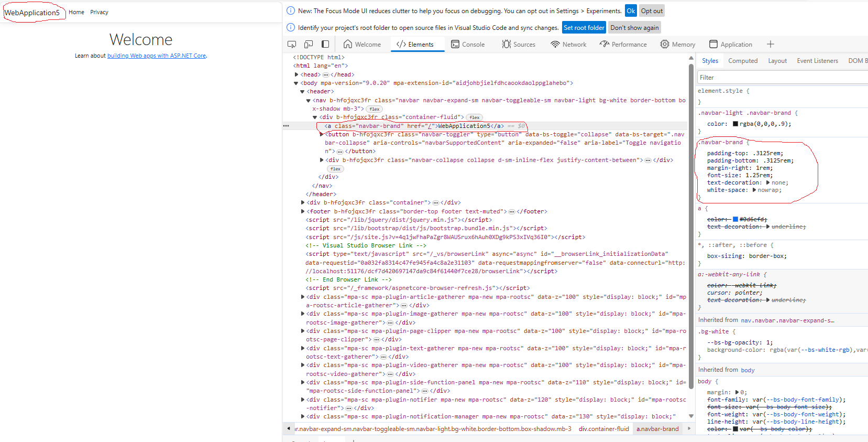Screen dimensions: 868x442
Task: Switch to the Computed styles tab
Action: (x=743, y=61)
